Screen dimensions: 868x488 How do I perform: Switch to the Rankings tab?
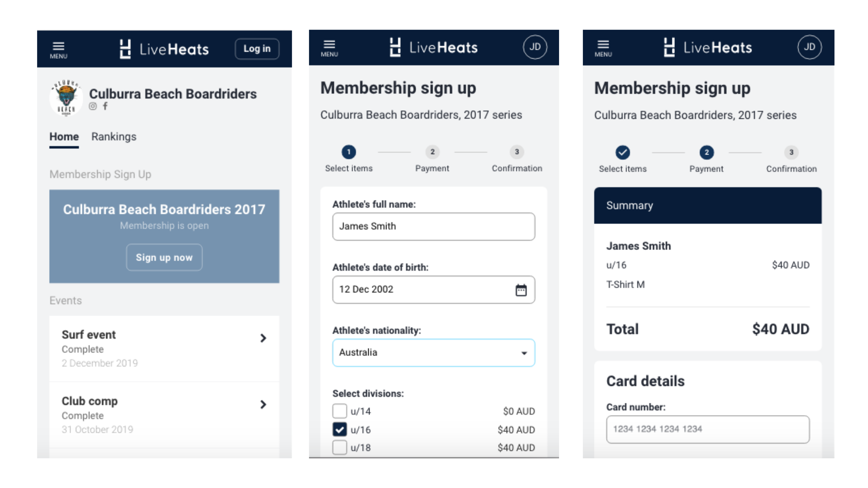click(x=114, y=137)
